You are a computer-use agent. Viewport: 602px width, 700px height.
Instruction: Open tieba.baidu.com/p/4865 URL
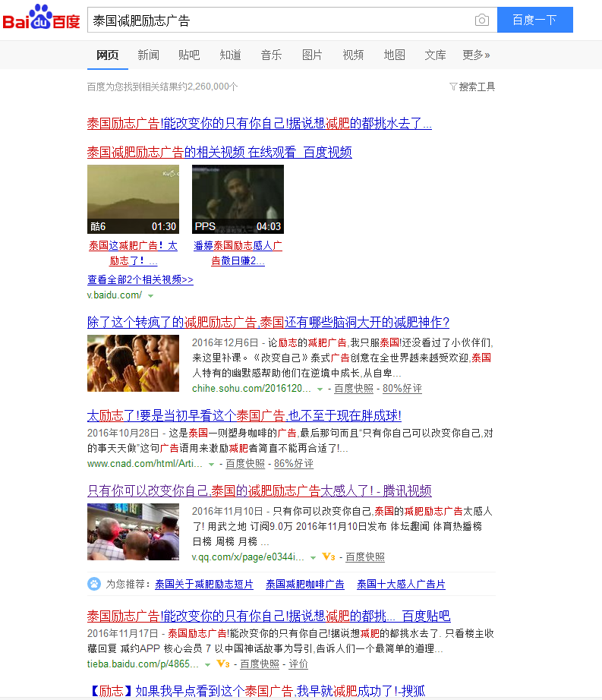(x=143, y=664)
